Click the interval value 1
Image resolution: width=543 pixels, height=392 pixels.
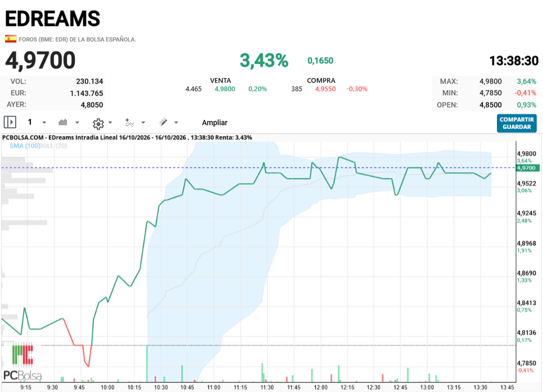pyautogui.click(x=30, y=122)
